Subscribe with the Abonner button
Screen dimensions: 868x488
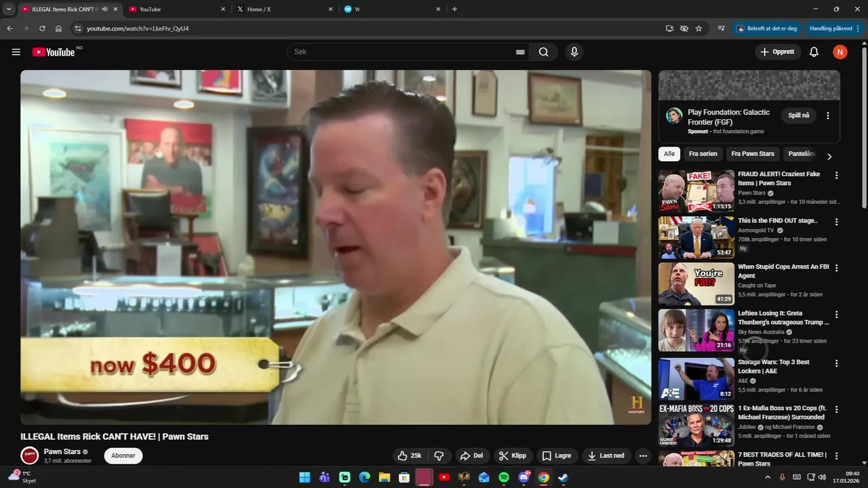click(123, 455)
